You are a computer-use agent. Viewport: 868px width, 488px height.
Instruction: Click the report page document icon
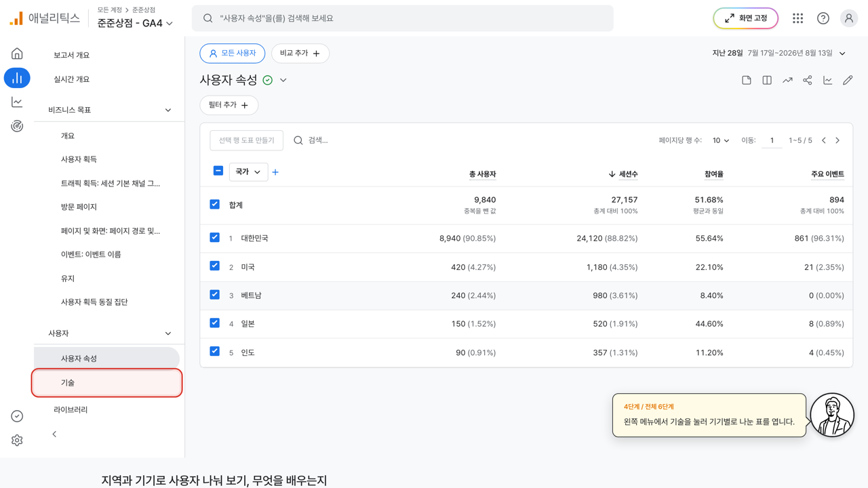[x=747, y=80]
